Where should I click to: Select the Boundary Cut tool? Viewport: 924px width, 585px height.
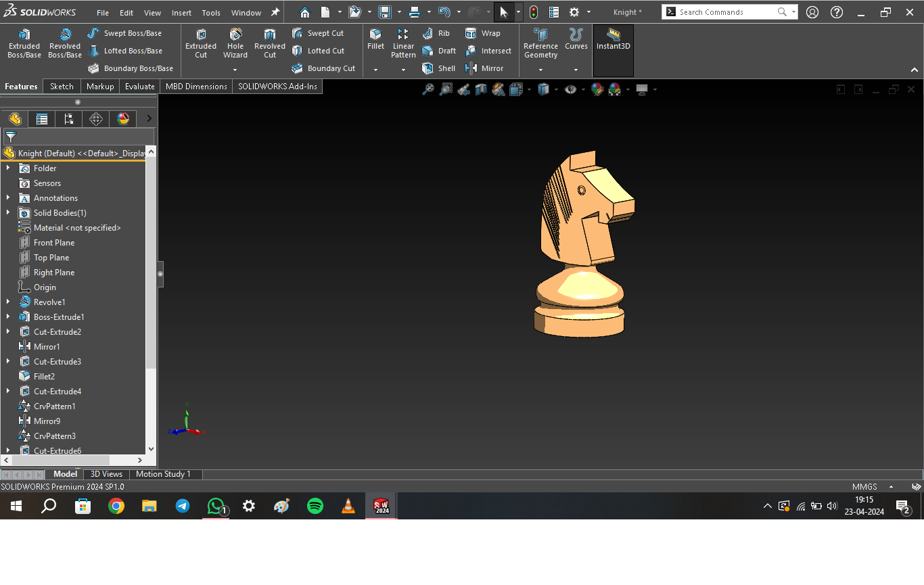point(323,68)
